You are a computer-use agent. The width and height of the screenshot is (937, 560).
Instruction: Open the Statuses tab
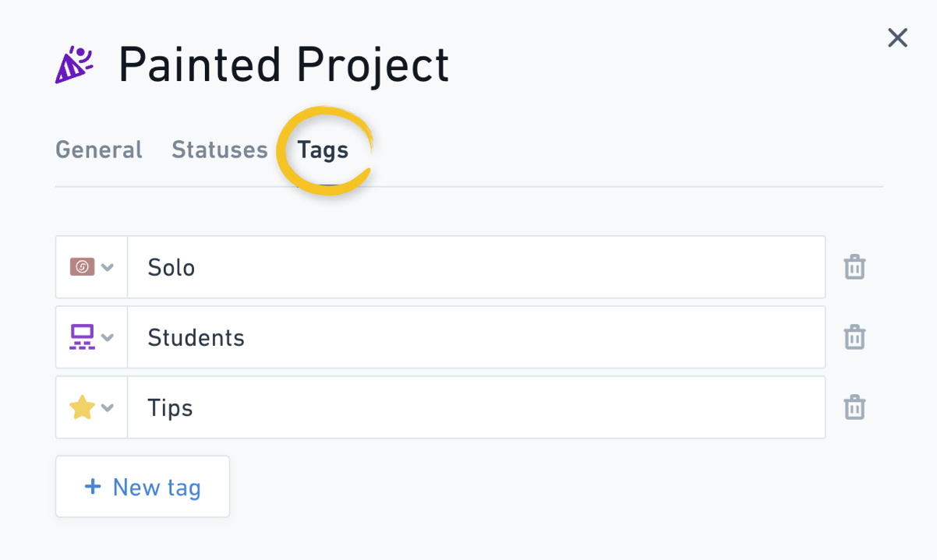219,150
